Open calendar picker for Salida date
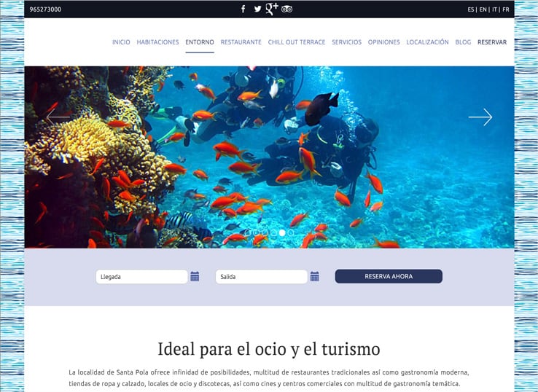 [315, 276]
